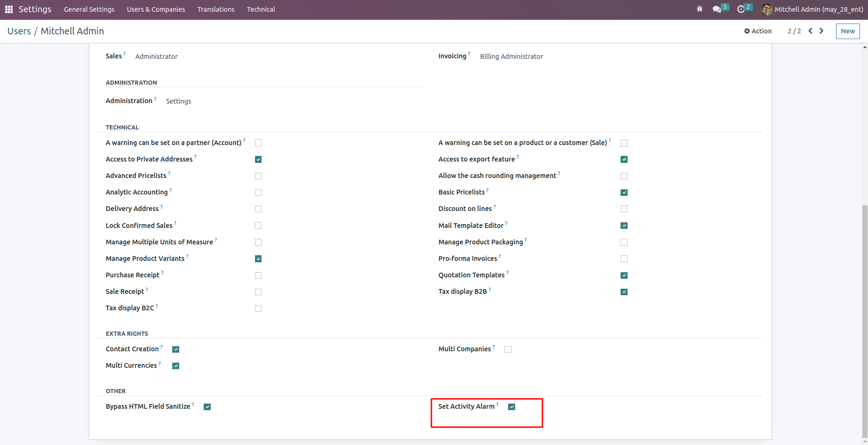Open the conversations chat icon
The height and width of the screenshot is (445, 868).
click(717, 9)
